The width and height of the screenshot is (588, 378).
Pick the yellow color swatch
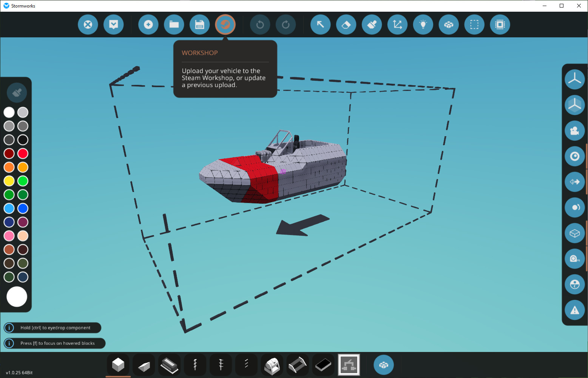(9, 181)
